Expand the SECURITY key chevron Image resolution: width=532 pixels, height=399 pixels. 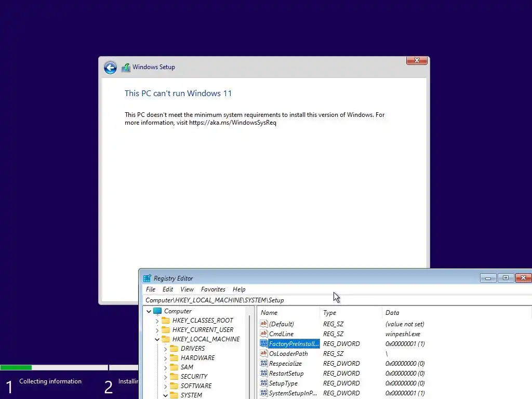click(x=165, y=377)
